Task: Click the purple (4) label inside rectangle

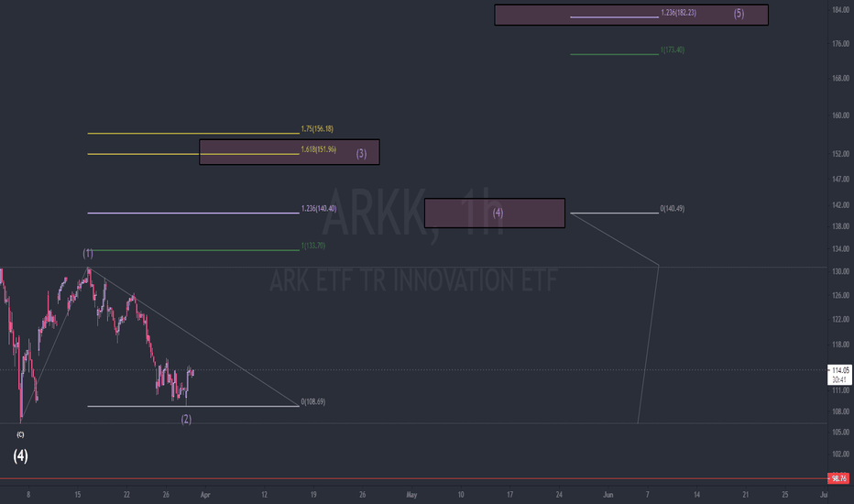Action: tap(498, 213)
